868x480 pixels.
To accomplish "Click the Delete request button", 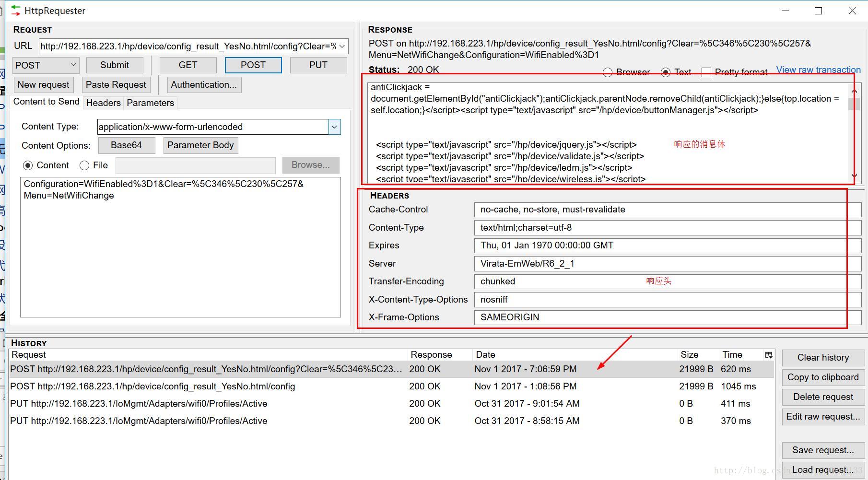I will [823, 397].
